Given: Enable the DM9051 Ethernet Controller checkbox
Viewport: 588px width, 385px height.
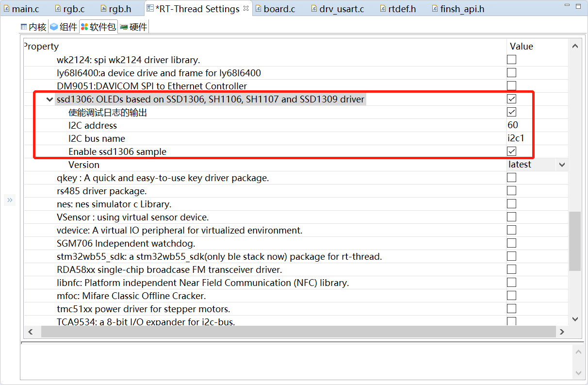Looking at the screenshot, I should click(511, 86).
